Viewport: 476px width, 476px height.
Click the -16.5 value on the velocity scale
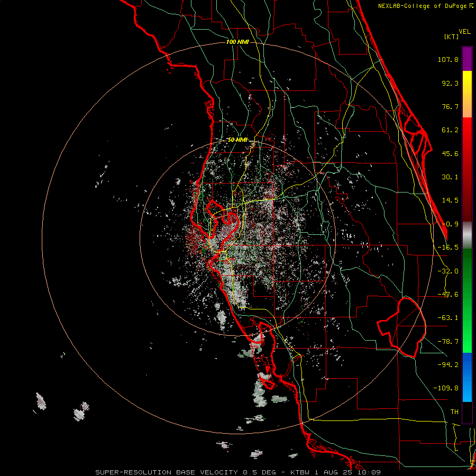[448, 248]
